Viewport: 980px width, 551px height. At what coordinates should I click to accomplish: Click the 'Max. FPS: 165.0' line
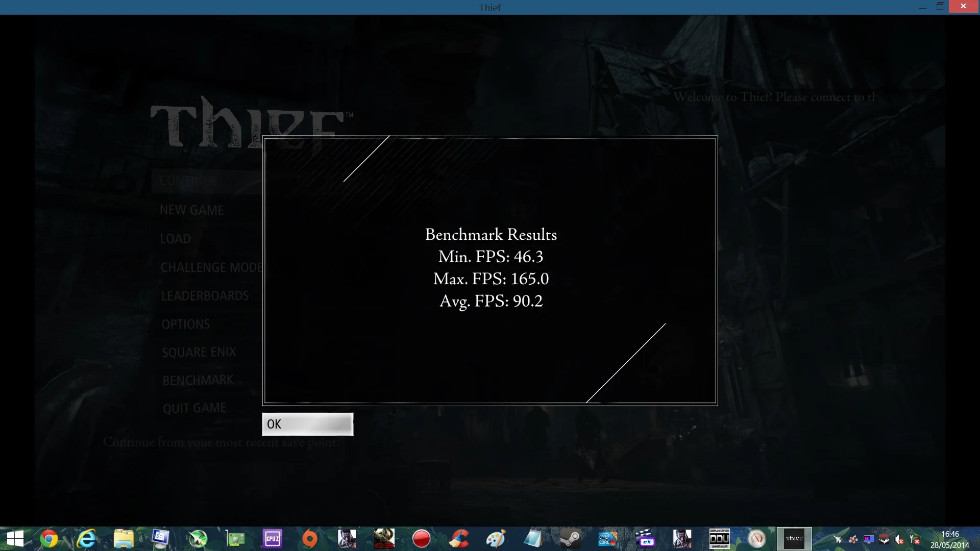tap(491, 279)
